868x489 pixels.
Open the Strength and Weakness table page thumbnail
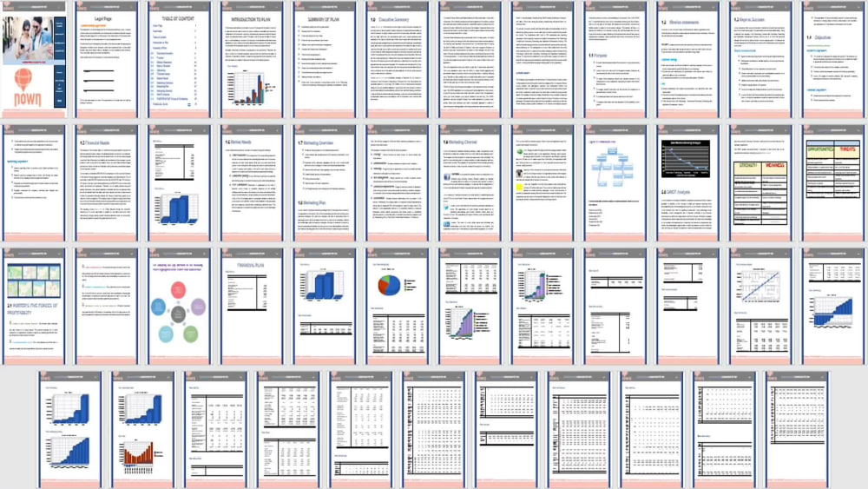coord(761,182)
